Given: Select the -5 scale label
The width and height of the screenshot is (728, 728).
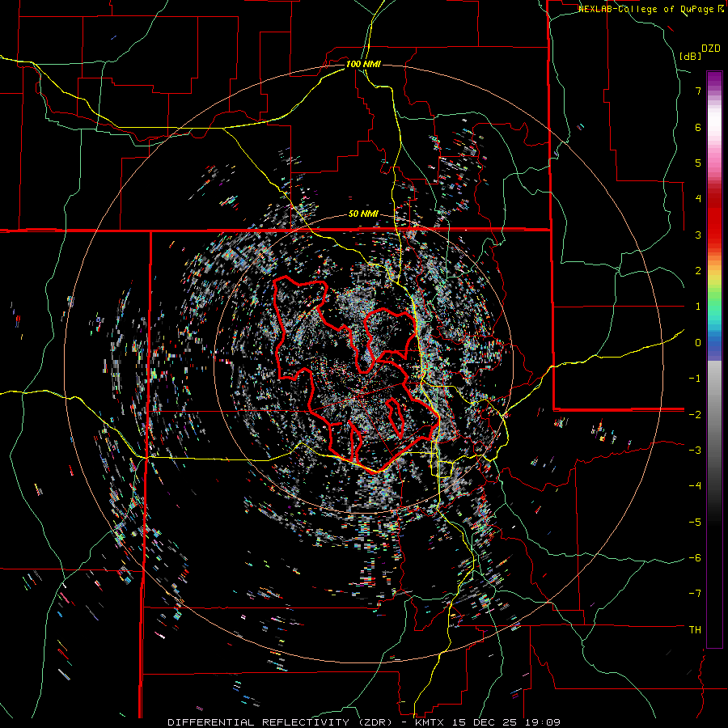Looking at the screenshot, I should 695,523.
